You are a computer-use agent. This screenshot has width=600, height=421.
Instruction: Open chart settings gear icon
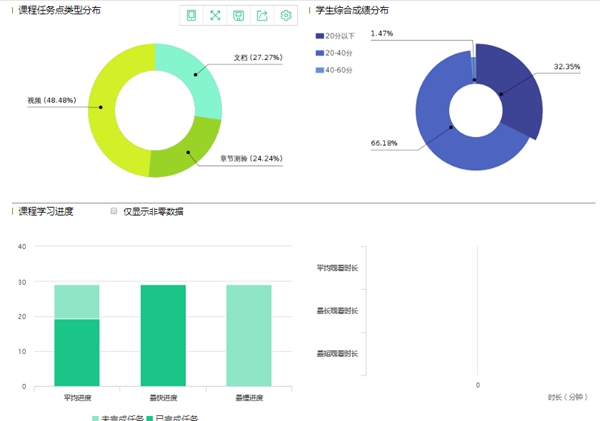click(286, 15)
